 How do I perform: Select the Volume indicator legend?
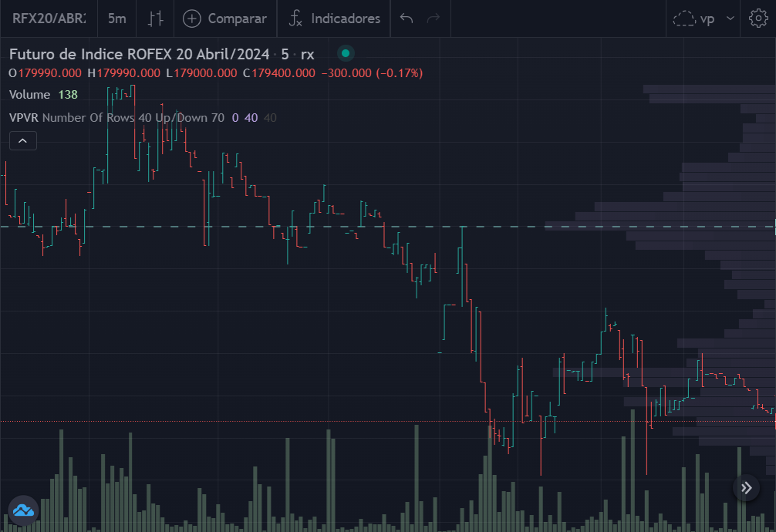(29, 95)
